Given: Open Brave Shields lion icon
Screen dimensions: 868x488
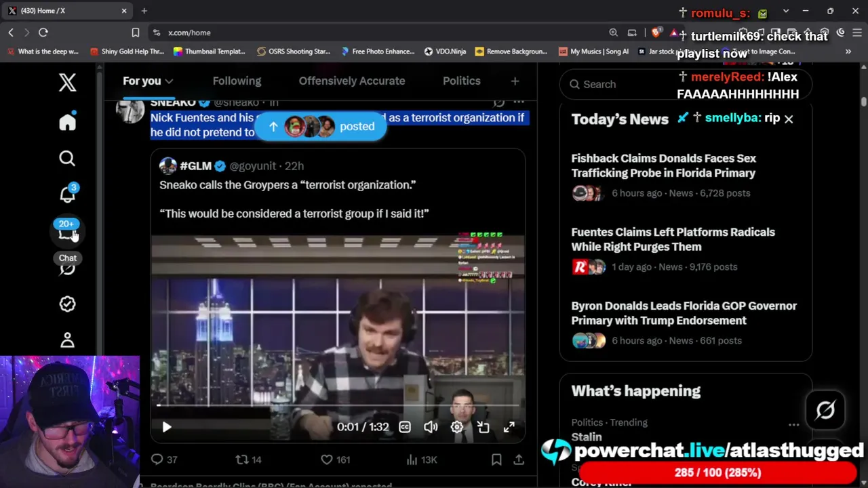Looking at the screenshot, I should [656, 33].
